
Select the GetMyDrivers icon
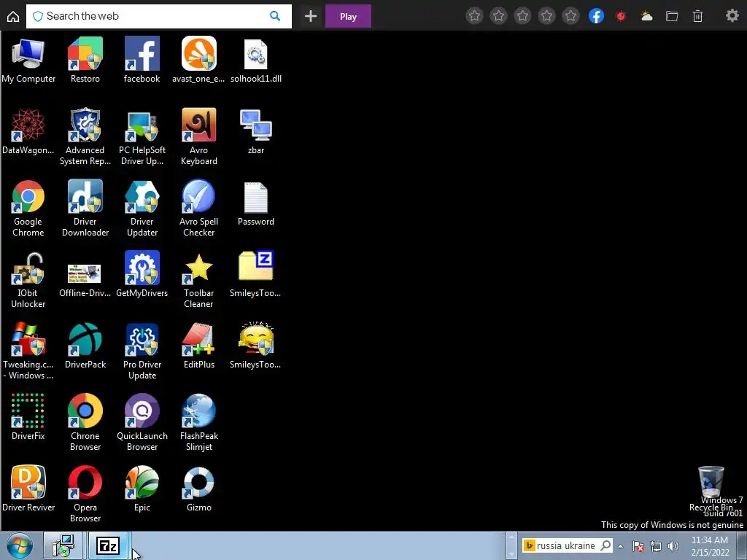click(x=142, y=268)
